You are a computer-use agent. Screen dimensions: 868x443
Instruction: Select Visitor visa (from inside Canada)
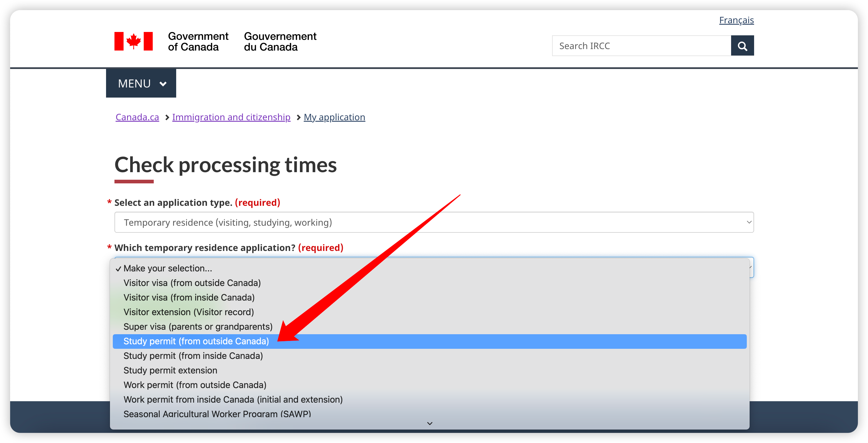pos(430,297)
